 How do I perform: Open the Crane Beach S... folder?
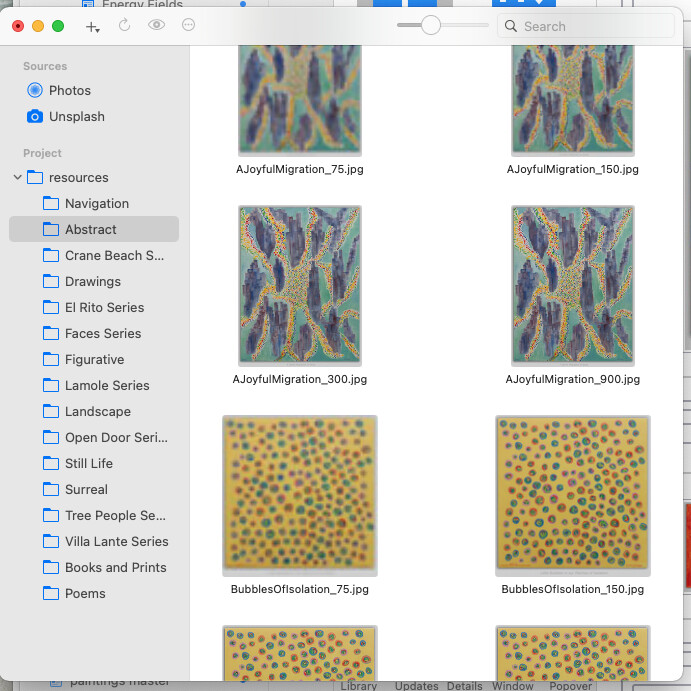click(94, 255)
